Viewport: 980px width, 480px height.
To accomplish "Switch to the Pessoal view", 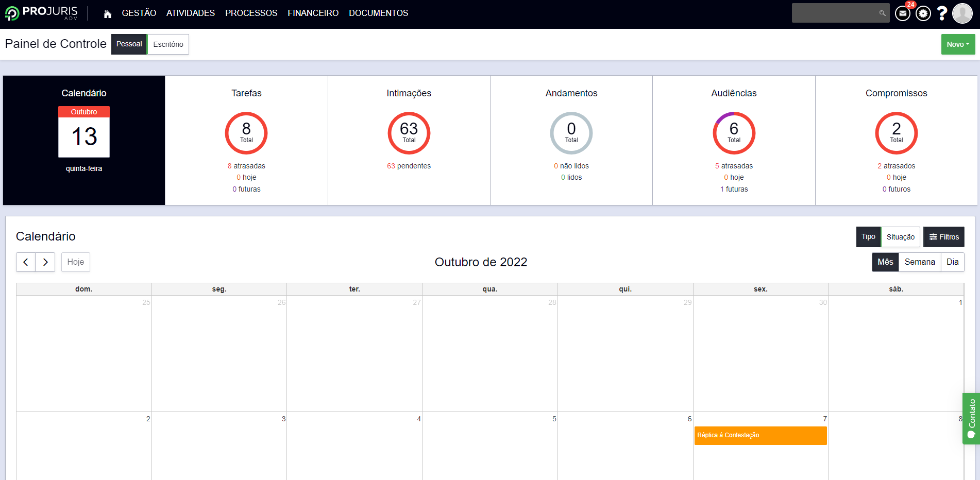I will coord(129,44).
